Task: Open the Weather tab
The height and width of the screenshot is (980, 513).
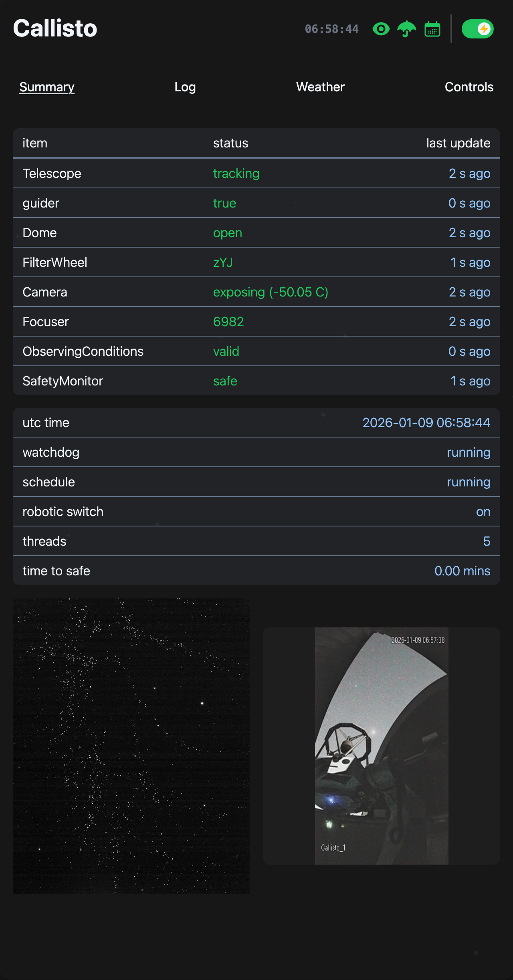Action: [320, 87]
